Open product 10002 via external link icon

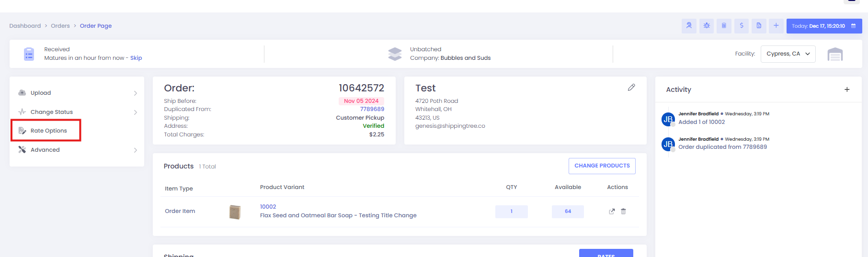point(612,212)
